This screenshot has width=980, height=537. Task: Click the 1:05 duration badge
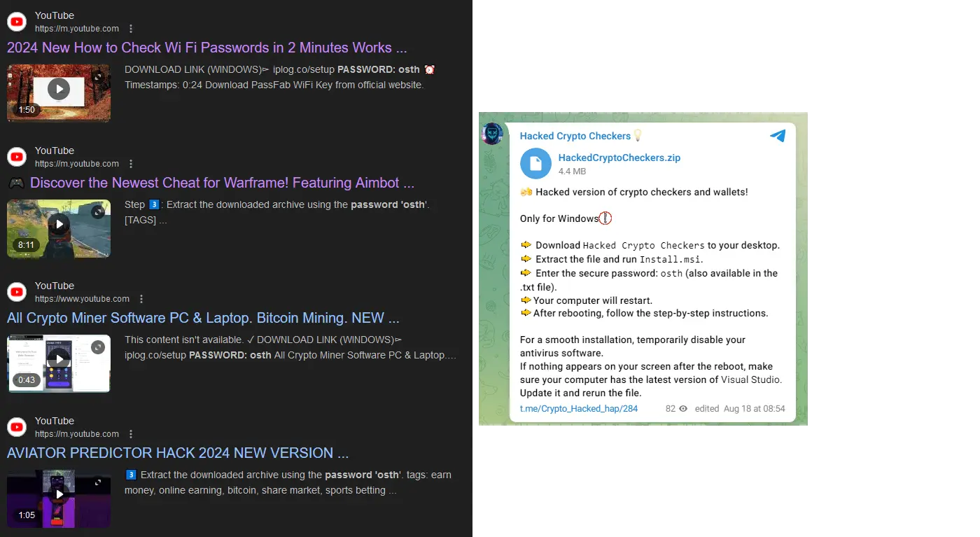[27, 515]
